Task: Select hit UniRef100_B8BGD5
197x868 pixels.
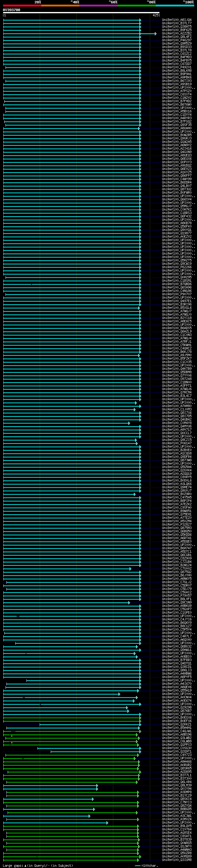Action: (x=177, y=809)
